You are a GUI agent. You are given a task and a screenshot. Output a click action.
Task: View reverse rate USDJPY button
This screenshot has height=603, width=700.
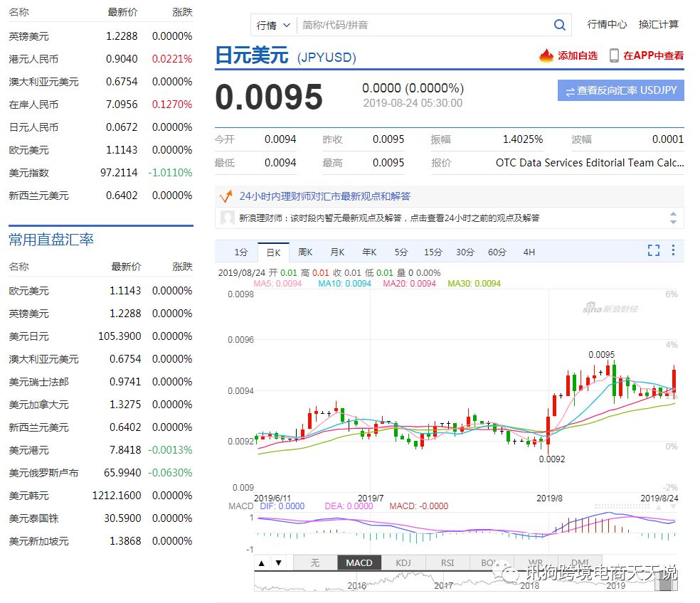(620, 90)
